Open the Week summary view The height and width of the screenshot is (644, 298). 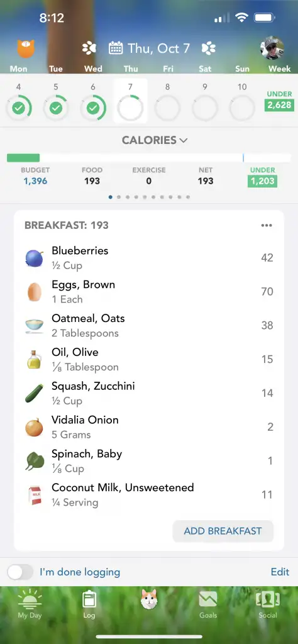click(x=280, y=69)
